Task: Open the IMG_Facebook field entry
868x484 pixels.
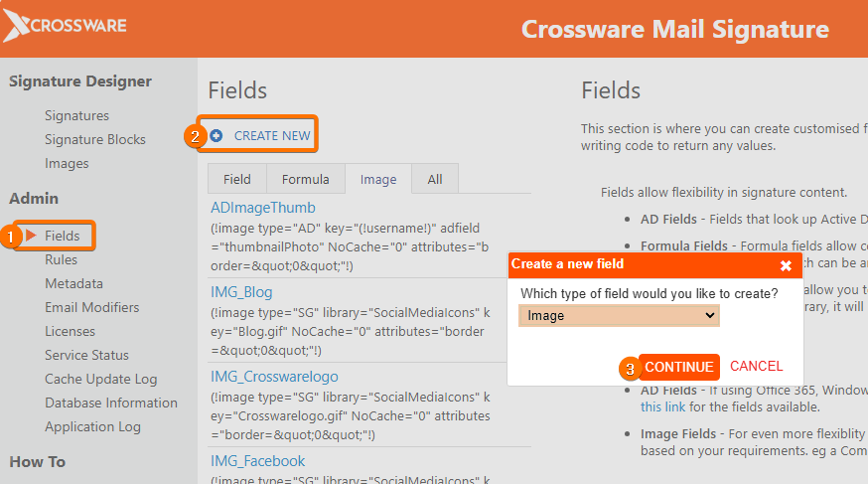Action: (x=258, y=461)
